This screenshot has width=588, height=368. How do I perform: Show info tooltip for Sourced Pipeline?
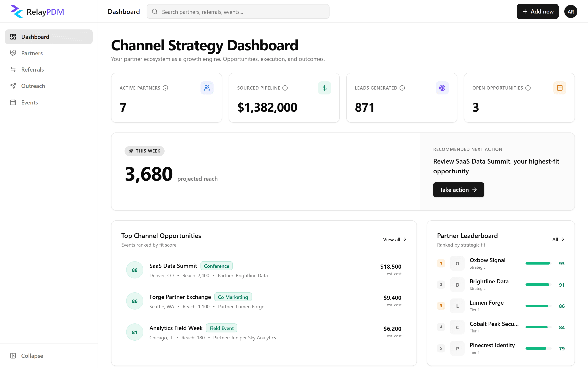click(285, 88)
